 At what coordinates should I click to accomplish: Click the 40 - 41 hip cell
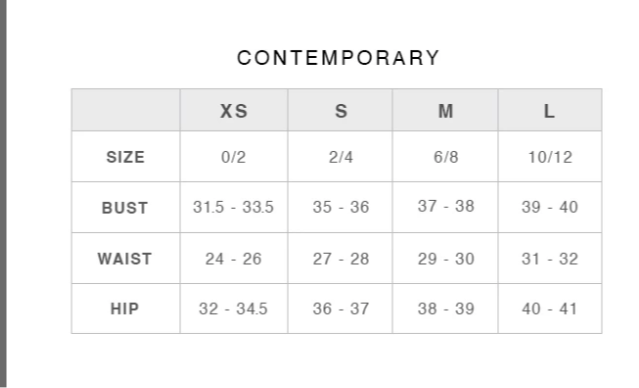[x=550, y=309]
